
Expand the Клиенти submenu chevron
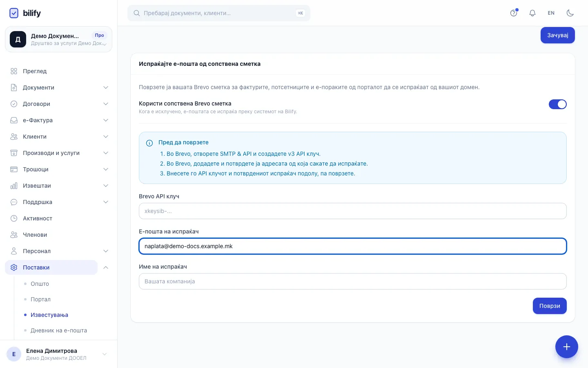(x=106, y=137)
